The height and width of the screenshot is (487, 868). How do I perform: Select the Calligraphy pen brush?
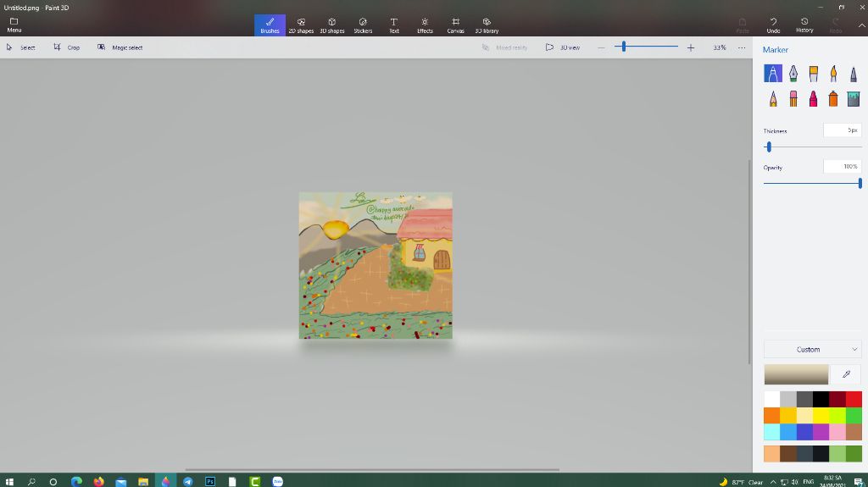coord(793,73)
